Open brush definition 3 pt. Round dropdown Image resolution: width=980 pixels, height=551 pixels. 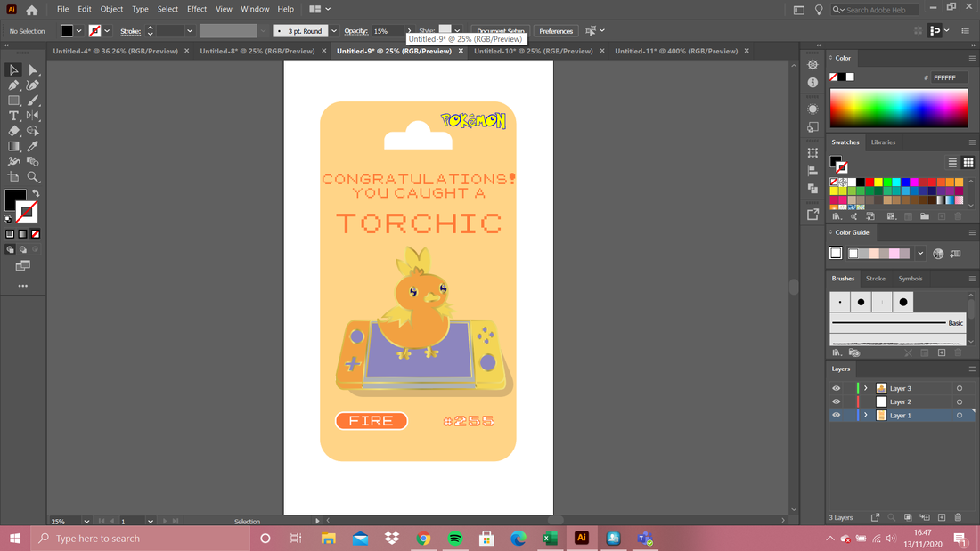[334, 30]
